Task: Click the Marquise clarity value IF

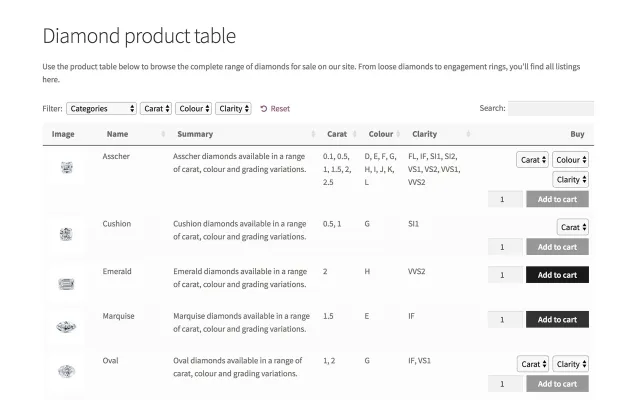Action: 411,316
